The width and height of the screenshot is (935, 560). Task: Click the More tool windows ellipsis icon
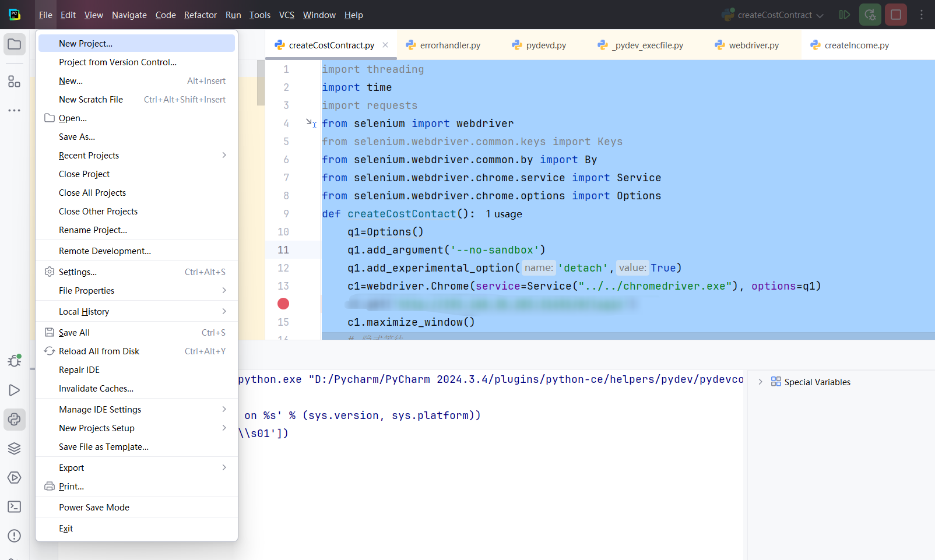15,110
